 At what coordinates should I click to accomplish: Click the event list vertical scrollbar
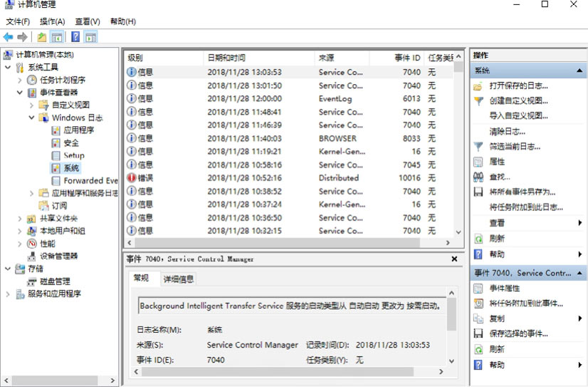point(459,143)
